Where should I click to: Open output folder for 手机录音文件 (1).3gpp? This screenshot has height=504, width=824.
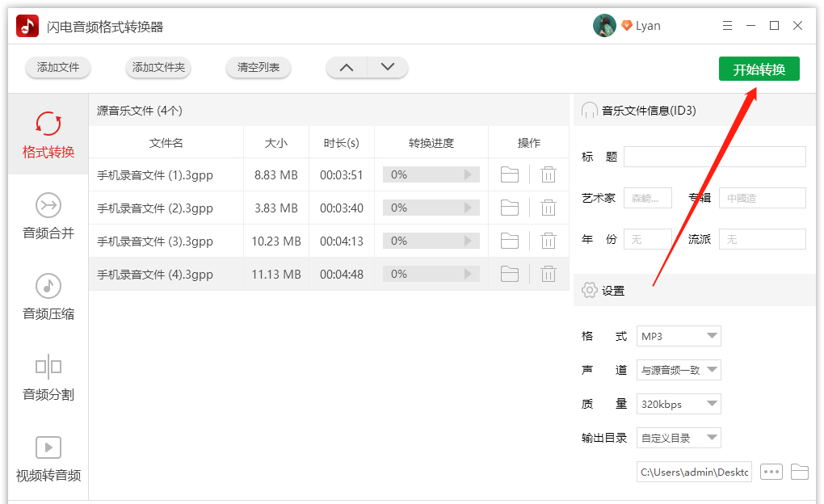tap(509, 174)
